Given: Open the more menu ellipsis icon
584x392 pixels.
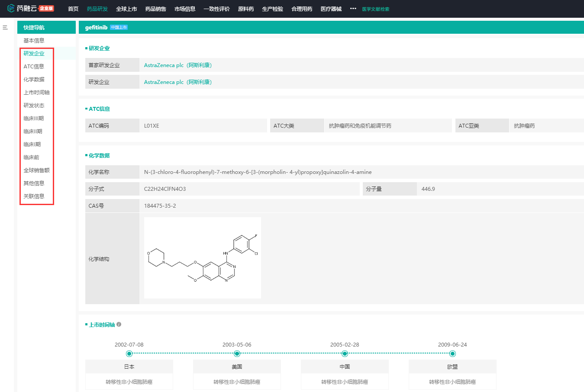Looking at the screenshot, I should click(x=353, y=9).
